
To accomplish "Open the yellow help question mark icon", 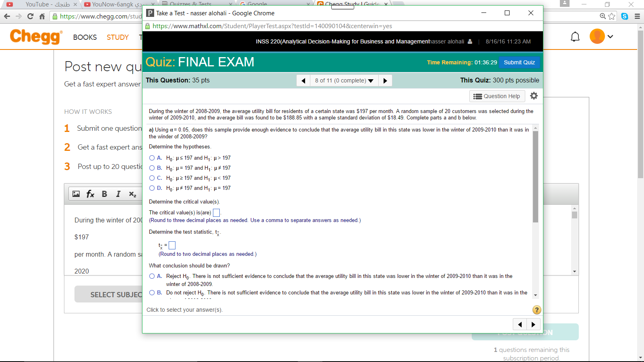I will click(x=537, y=310).
